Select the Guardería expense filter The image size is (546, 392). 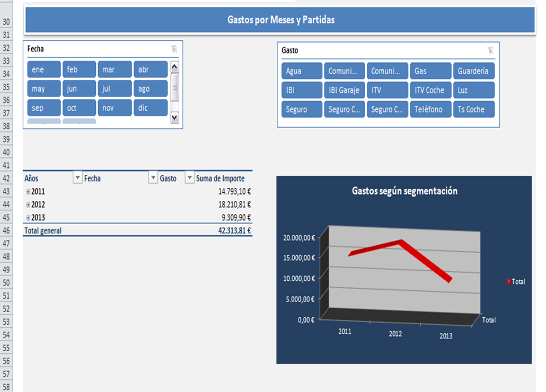(x=473, y=71)
